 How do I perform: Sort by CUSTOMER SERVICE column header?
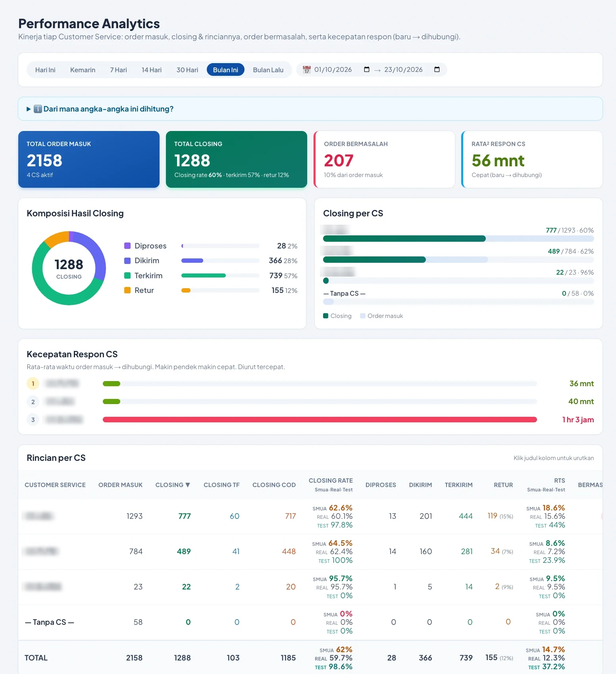(55, 485)
